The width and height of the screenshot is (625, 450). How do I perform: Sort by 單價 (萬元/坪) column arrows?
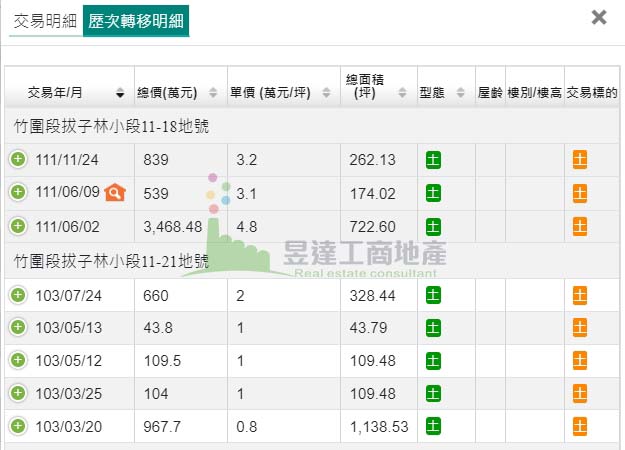pyautogui.click(x=326, y=93)
